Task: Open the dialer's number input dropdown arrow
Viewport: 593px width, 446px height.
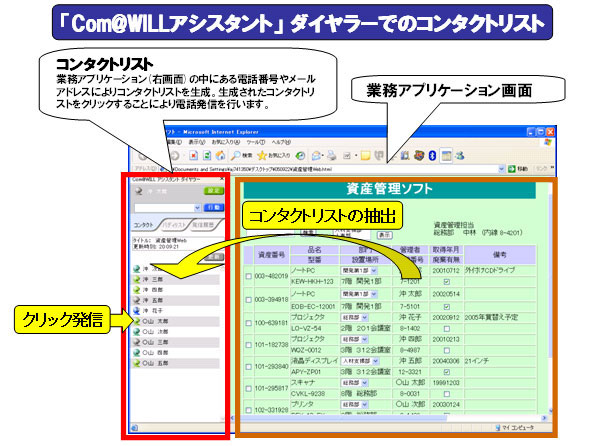Action: 197,208
